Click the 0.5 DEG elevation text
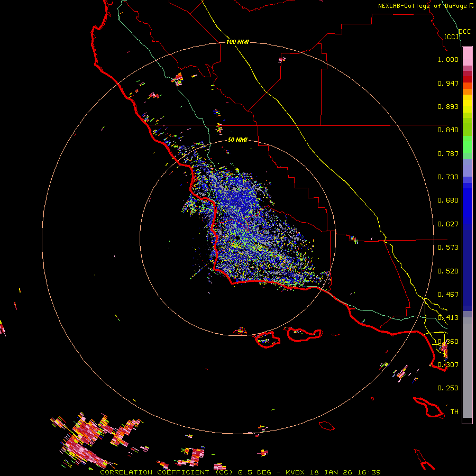The width and height of the screenshot is (476, 476). click(254, 472)
